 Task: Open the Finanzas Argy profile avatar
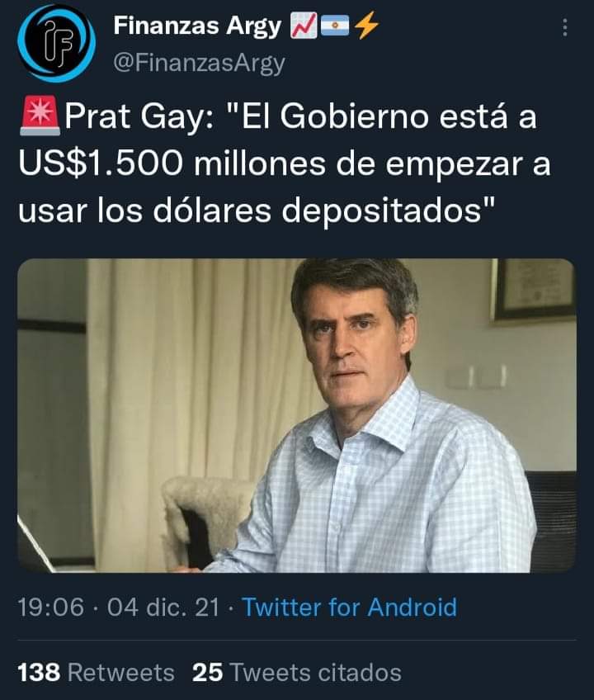coord(57,43)
